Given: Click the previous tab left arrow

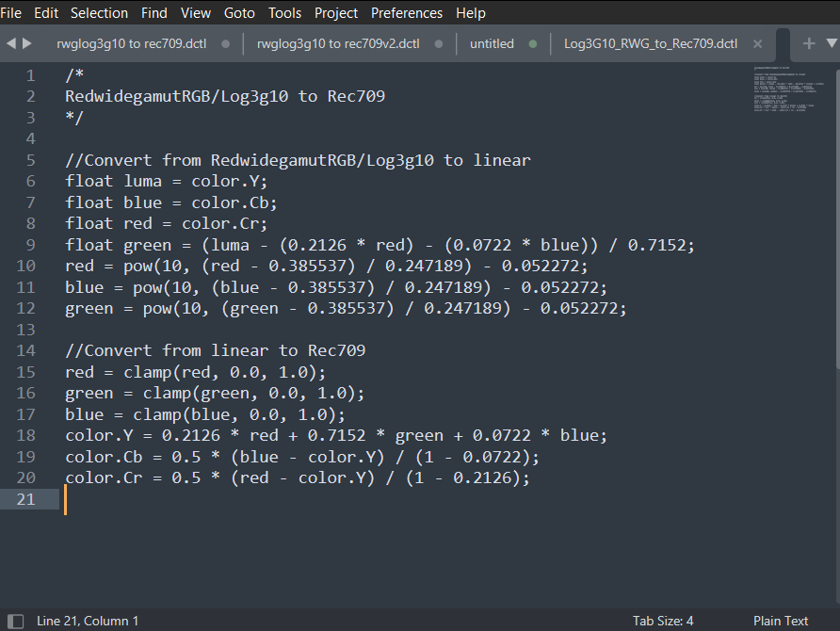Looking at the screenshot, I should point(11,43).
